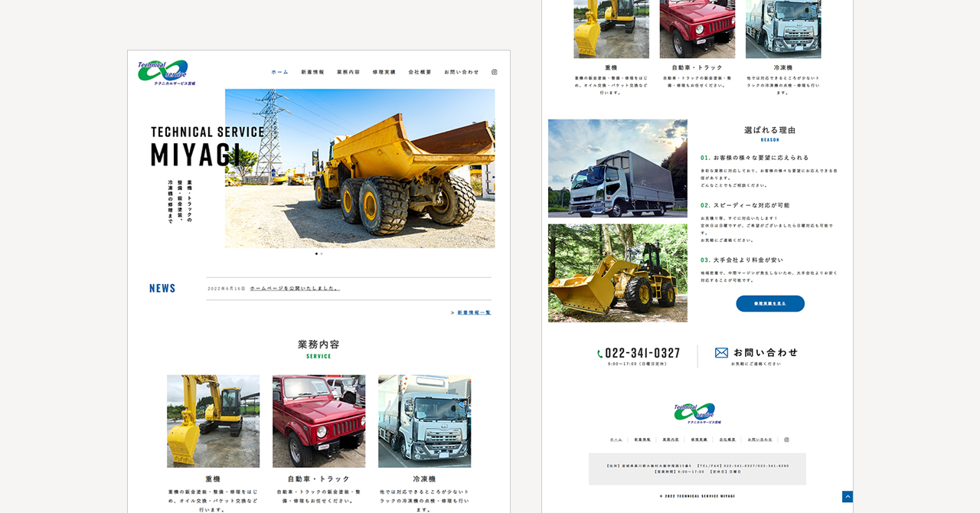Click the Instagram icon in the header
Viewport: 980px width, 513px height.
pyautogui.click(x=494, y=72)
